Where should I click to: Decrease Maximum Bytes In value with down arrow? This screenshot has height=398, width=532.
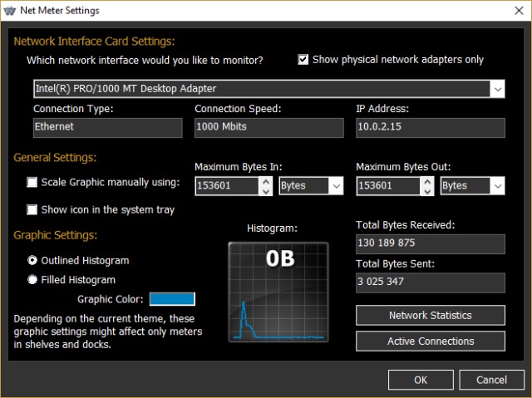[265, 191]
